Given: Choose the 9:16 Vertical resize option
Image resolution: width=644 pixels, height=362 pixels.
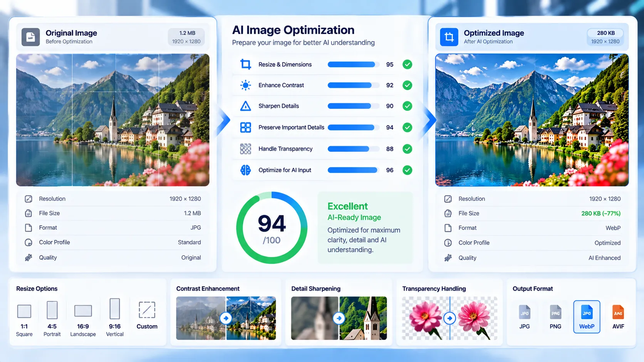Looking at the screenshot, I should coord(115,317).
